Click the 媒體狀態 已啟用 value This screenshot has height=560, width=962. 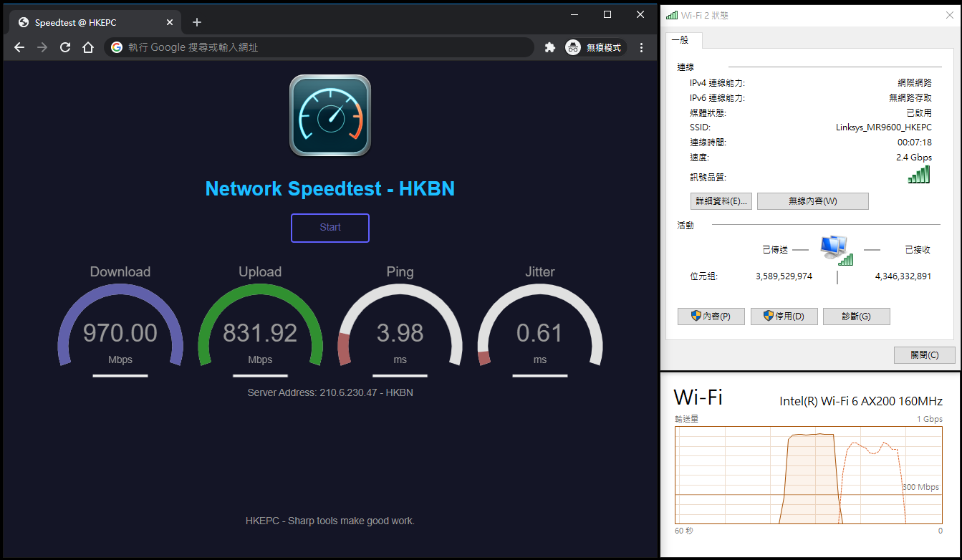pos(919,113)
